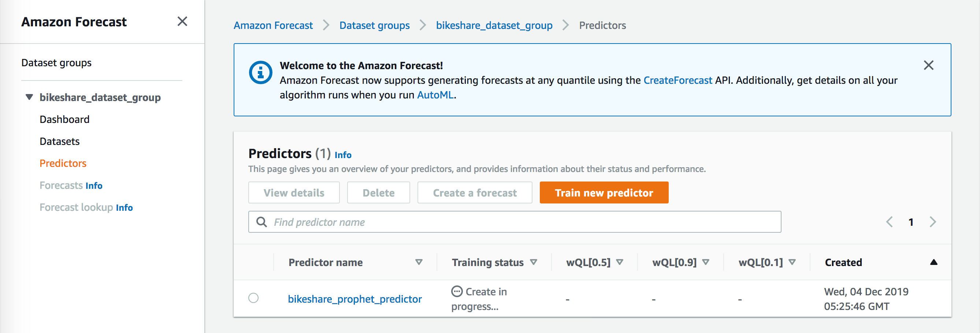Click the blue info circle icon in the banner
This screenshot has width=980, height=333.
click(261, 72)
